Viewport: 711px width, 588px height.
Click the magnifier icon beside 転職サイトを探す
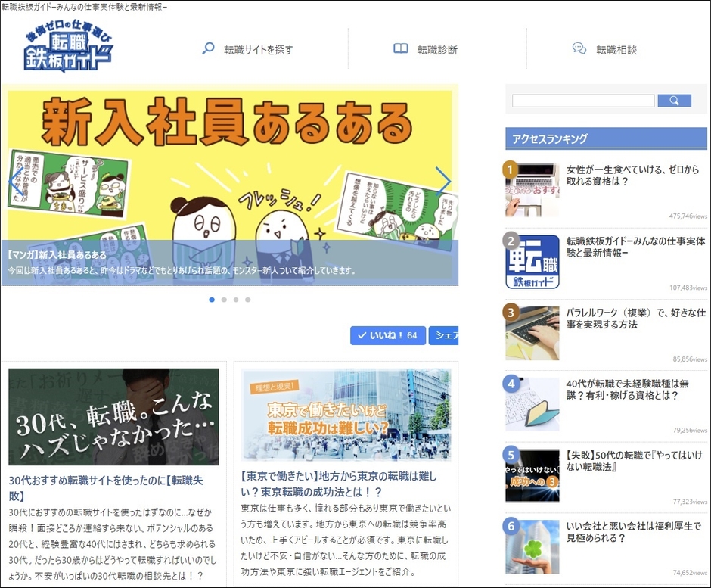tap(208, 48)
